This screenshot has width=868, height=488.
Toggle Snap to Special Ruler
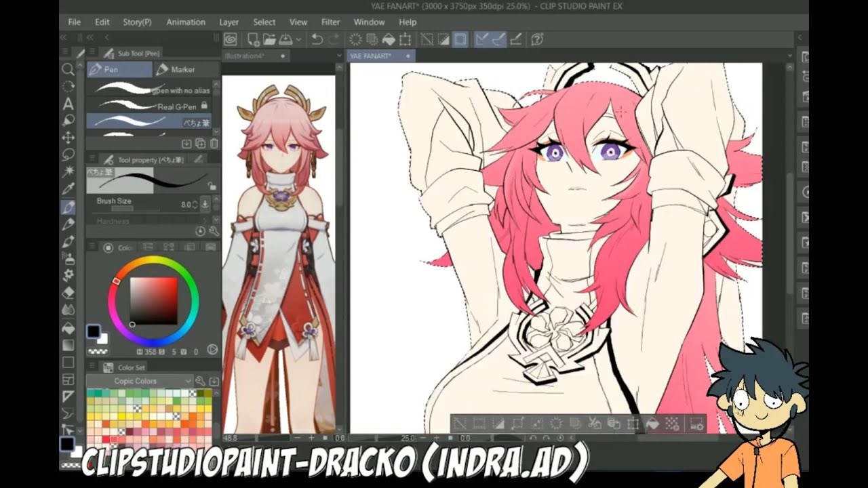click(498, 39)
